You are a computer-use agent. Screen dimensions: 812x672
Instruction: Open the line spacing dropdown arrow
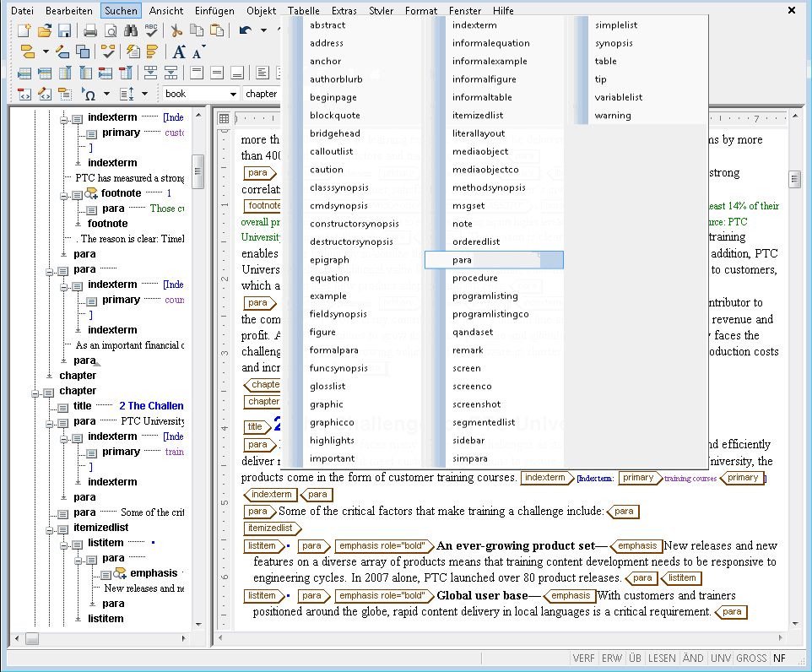point(145,94)
